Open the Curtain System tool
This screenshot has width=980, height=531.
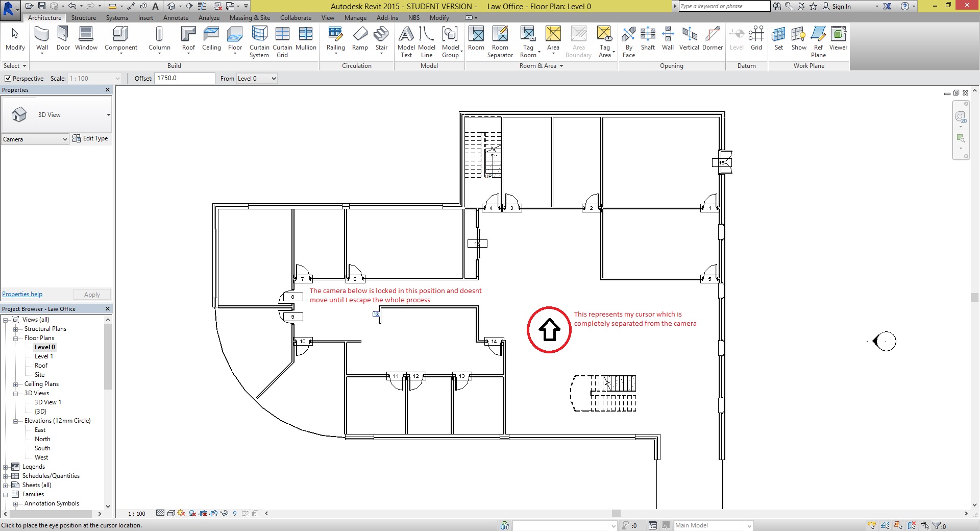pos(259,42)
